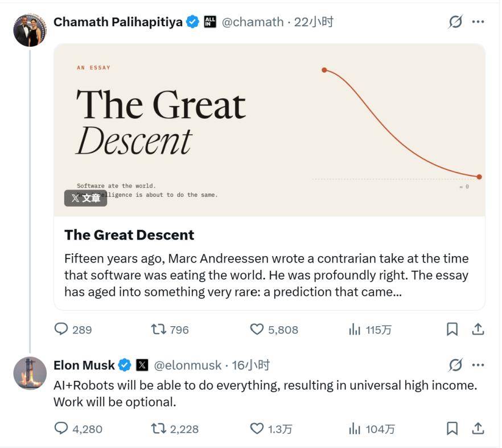Repost Chamath's post showing 796 reposts
This screenshot has width=502, height=448.
[x=170, y=329]
